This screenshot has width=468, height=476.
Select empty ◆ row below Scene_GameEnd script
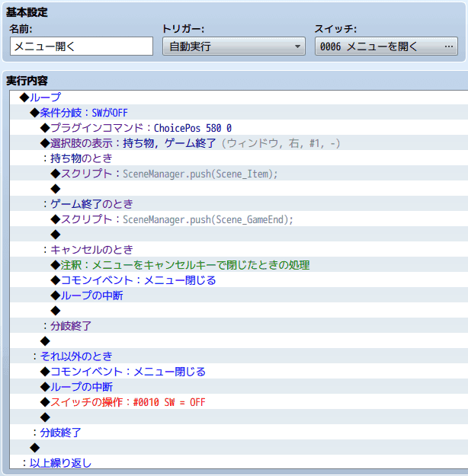239,235
